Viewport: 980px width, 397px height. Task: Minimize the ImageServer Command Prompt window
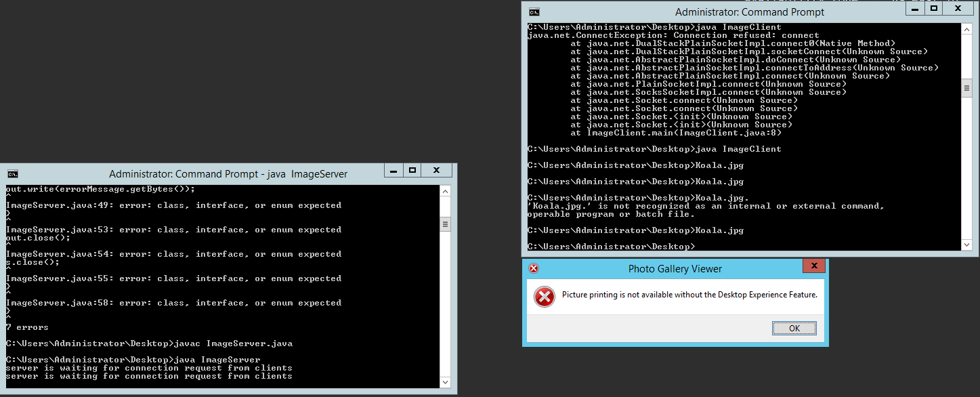[393, 170]
